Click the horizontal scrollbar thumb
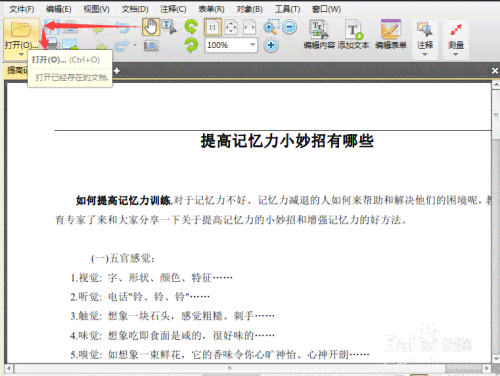 point(229,368)
